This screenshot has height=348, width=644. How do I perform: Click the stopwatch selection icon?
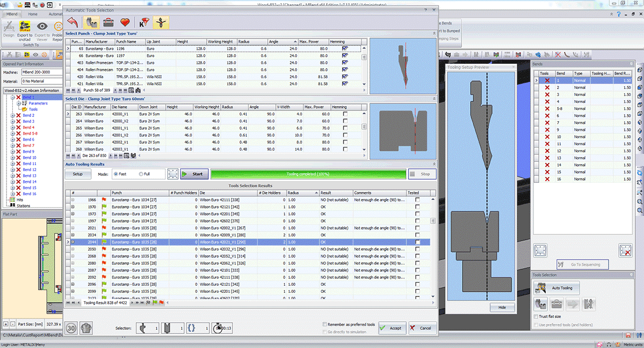[217, 328]
